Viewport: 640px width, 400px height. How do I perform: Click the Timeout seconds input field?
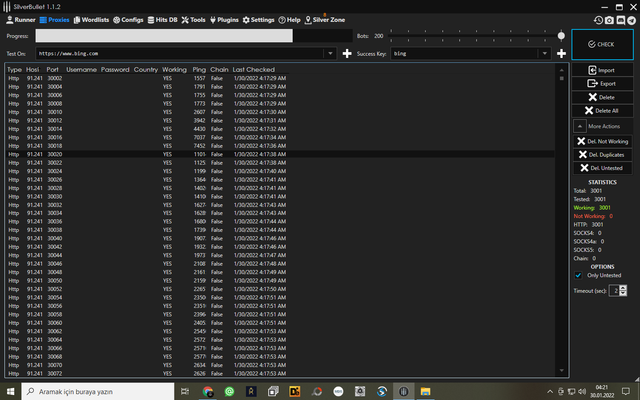614,291
